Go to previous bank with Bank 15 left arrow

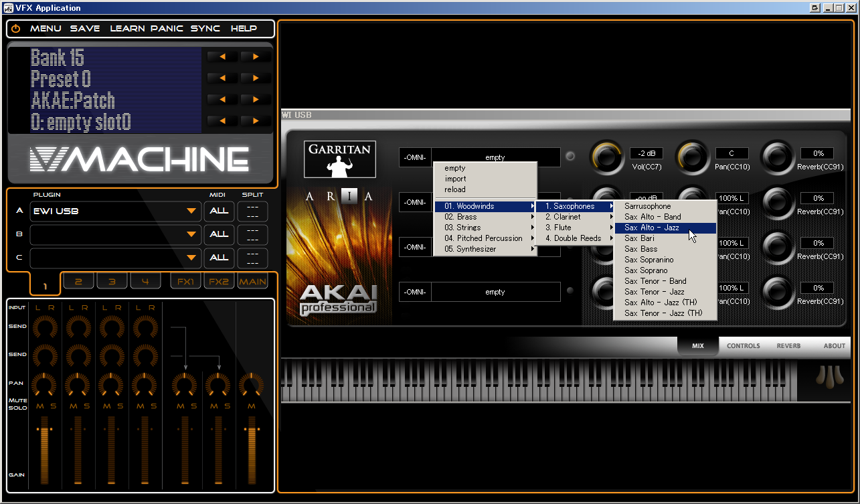(222, 56)
